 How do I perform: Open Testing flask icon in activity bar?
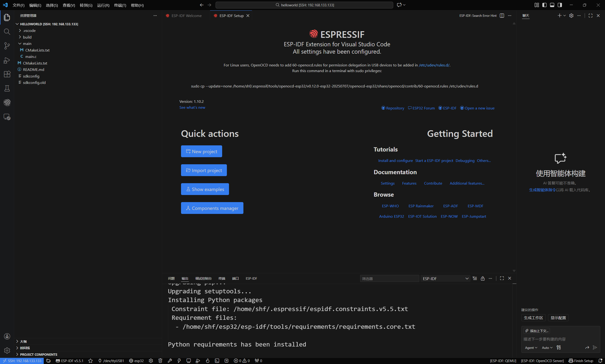7,88
